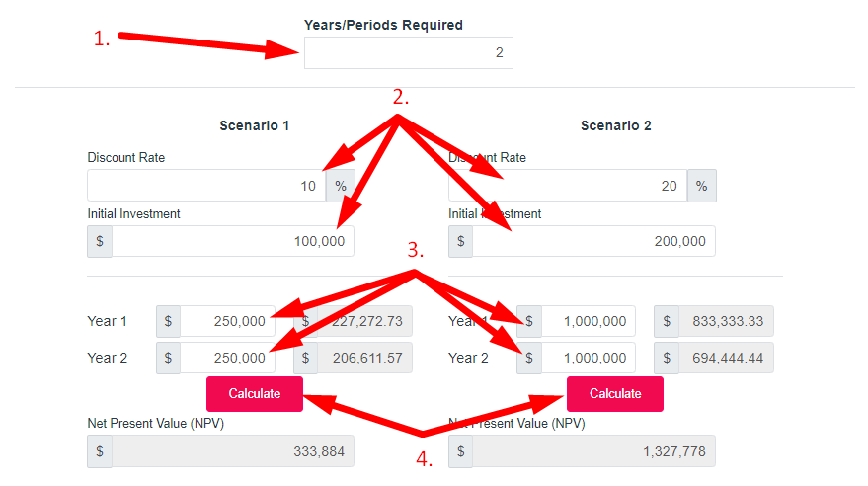Click dollar icon on Scenario 1 NPV field
This screenshot has height=486, width=868.
click(x=100, y=451)
